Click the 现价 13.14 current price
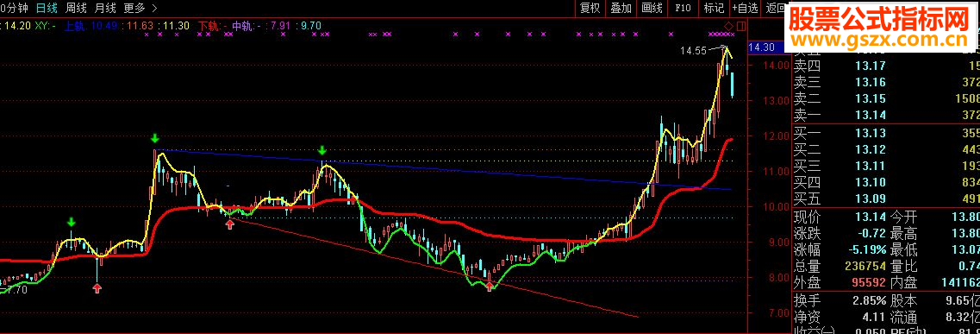This screenshot has height=334, width=980. pyautogui.click(x=871, y=217)
